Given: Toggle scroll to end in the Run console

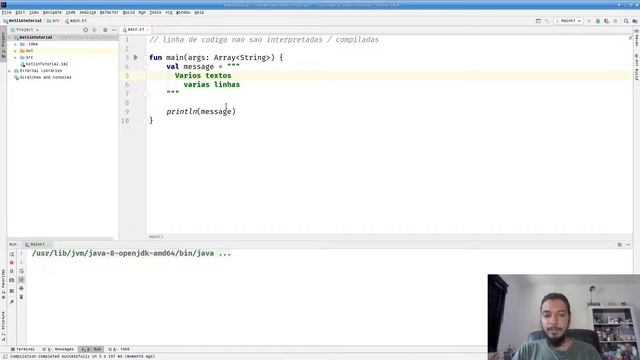Looking at the screenshot, I should (x=21, y=280).
